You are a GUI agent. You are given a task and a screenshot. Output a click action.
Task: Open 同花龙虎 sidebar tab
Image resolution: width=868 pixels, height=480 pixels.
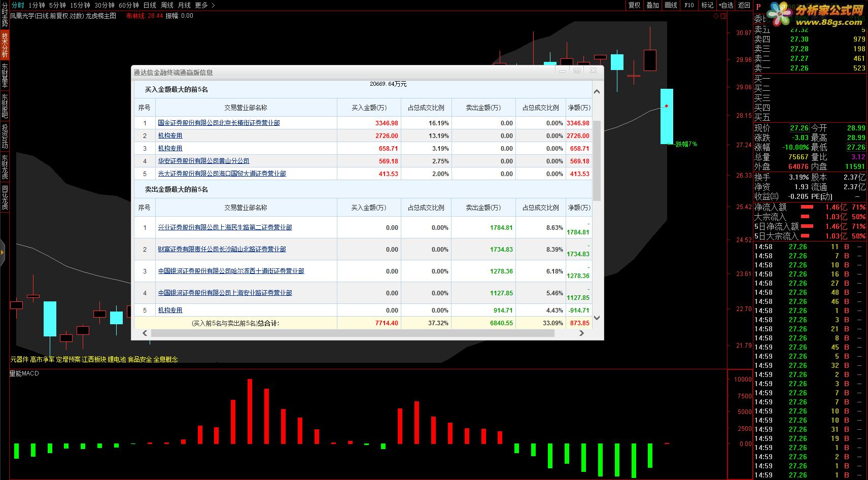tap(5, 197)
